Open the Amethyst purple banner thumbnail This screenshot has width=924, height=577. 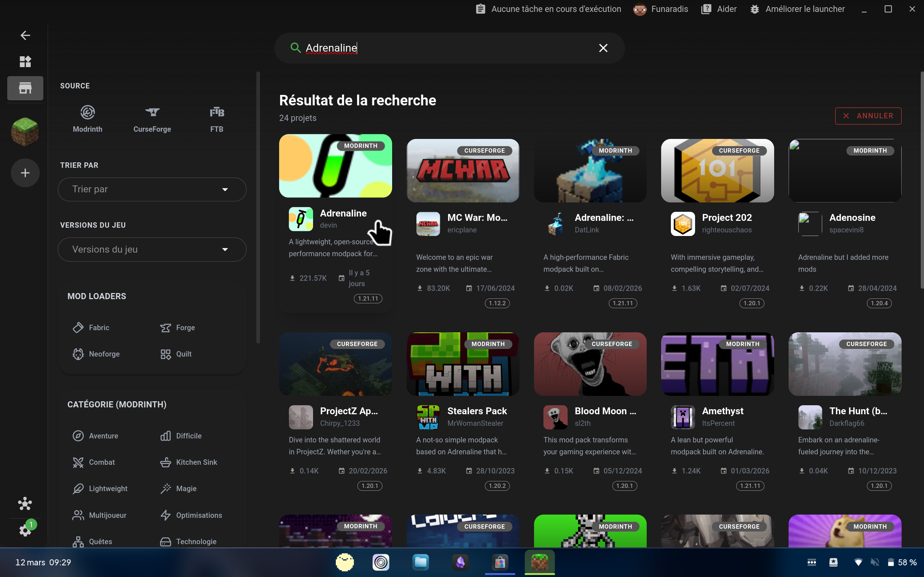tap(717, 364)
